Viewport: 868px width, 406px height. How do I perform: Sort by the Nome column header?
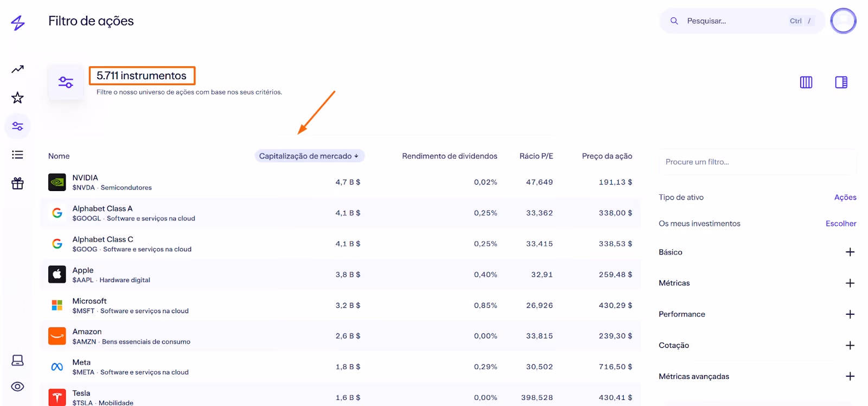tap(59, 156)
